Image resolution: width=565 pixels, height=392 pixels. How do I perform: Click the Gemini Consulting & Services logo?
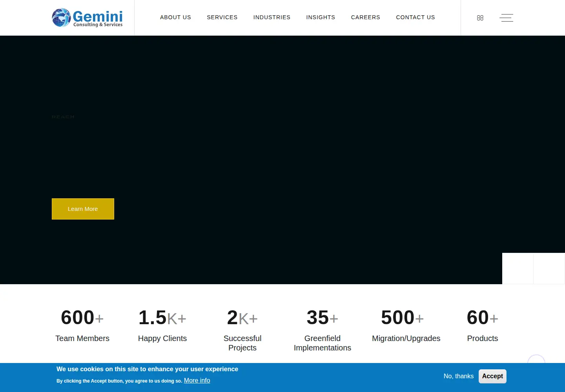[x=87, y=18]
